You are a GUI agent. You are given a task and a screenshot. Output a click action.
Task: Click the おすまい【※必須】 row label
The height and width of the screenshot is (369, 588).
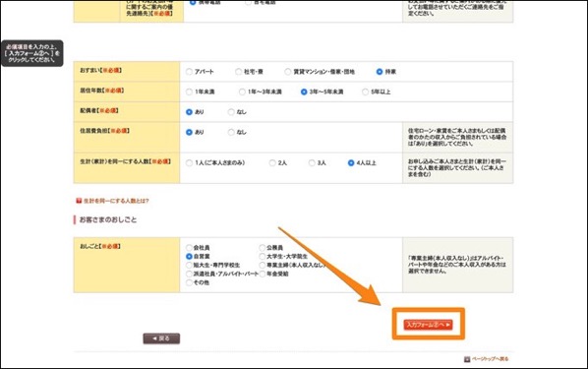[x=100, y=71]
